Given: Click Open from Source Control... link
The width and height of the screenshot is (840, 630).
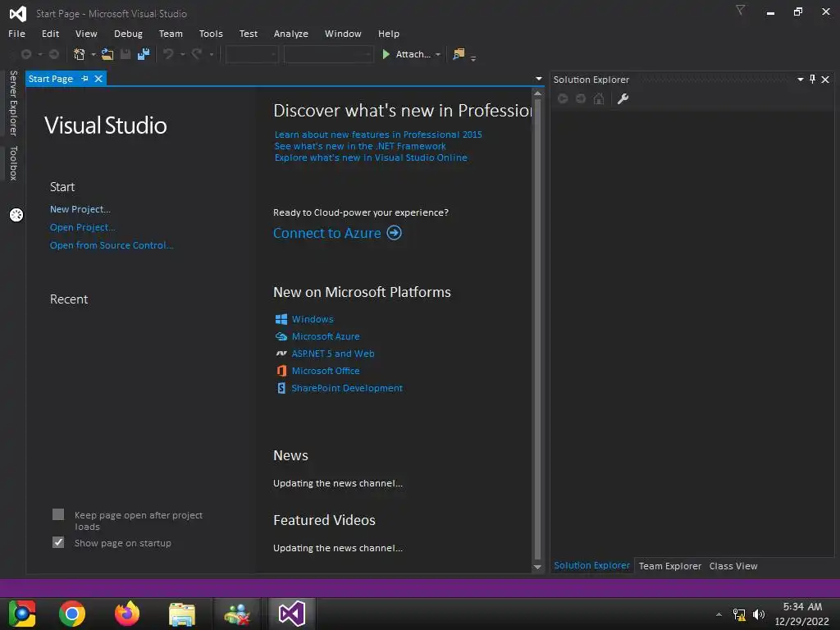Looking at the screenshot, I should (x=112, y=245).
